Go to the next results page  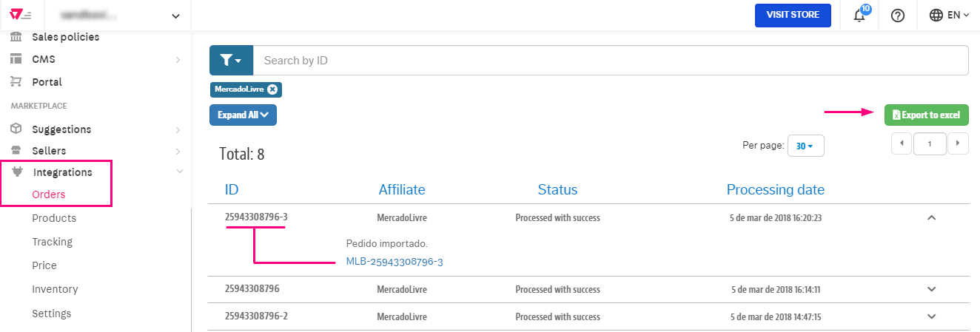coord(959,143)
